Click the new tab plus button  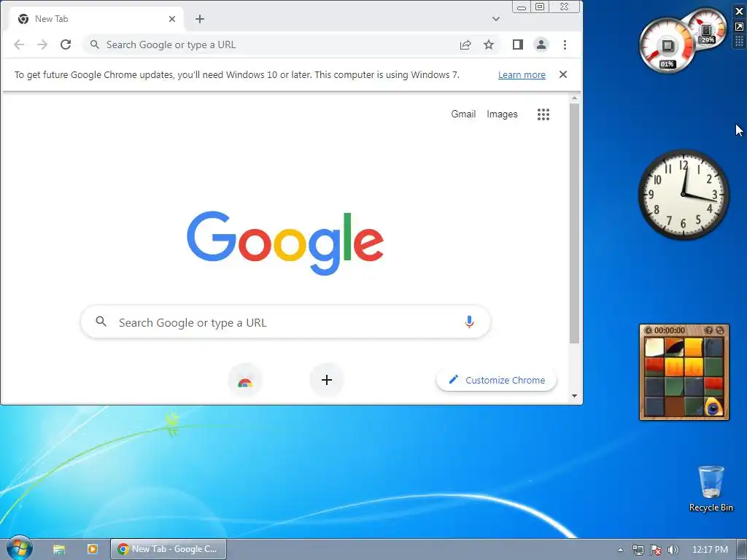click(x=200, y=19)
